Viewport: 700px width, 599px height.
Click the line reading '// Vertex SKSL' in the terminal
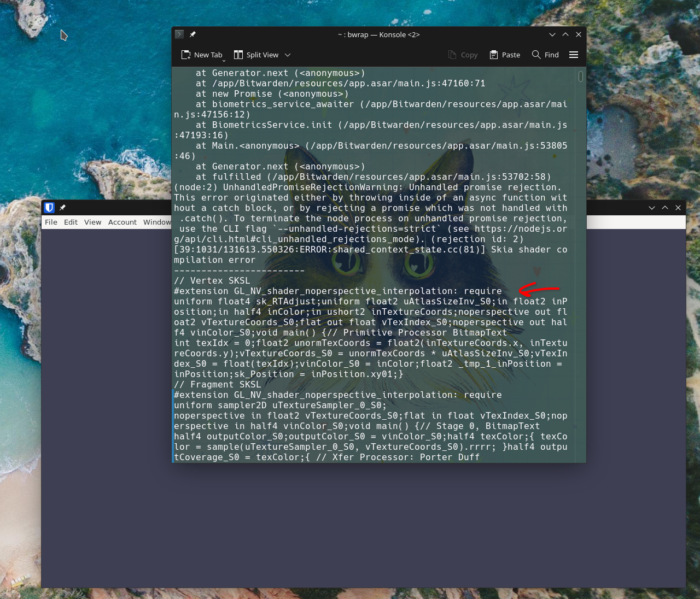[x=212, y=281]
